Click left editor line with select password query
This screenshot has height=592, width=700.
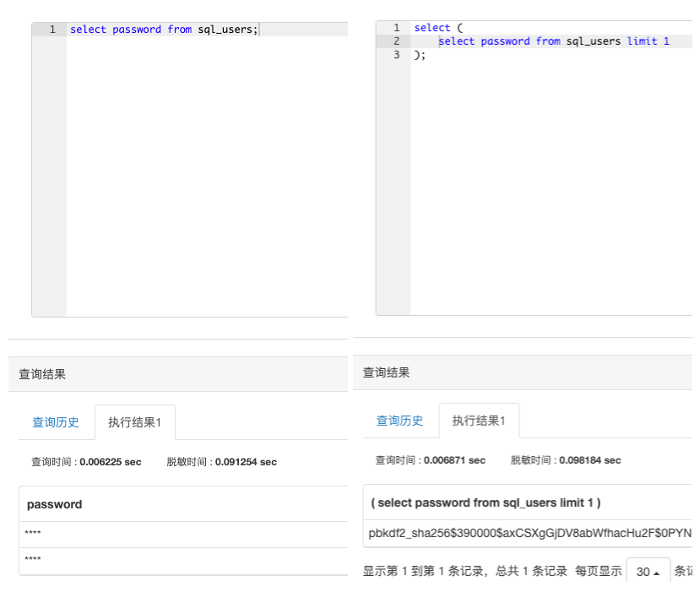[x=165, y=30]
